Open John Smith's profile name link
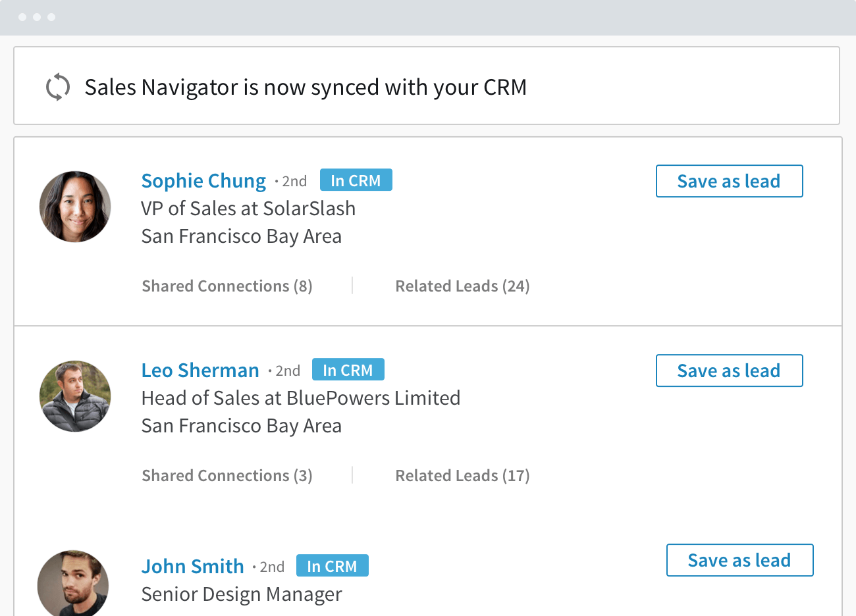 pos(192,567)
